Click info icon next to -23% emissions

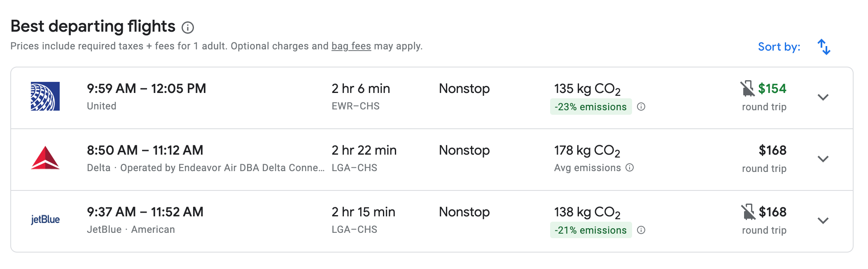tap(641, 107)
